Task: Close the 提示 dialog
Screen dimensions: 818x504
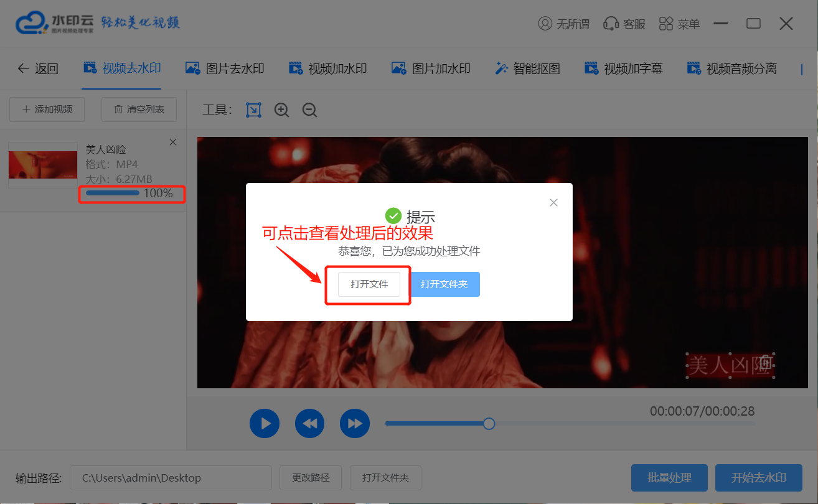Action: 554,202
